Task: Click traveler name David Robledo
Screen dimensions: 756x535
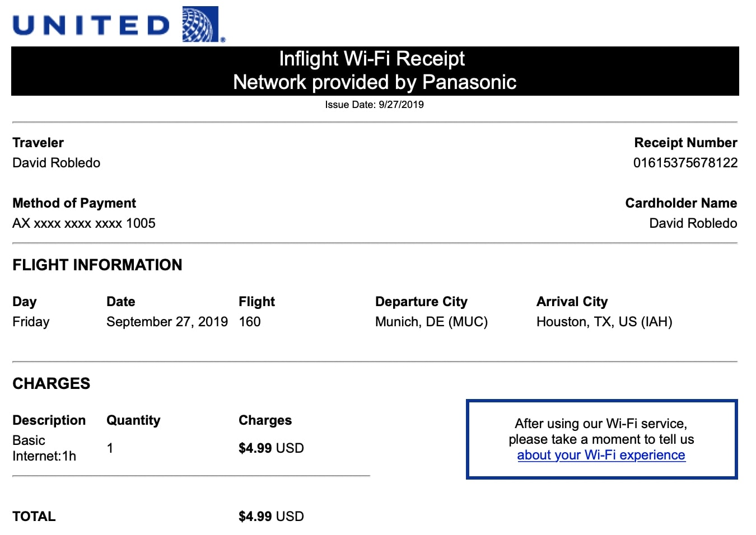Action: [57, 163]
